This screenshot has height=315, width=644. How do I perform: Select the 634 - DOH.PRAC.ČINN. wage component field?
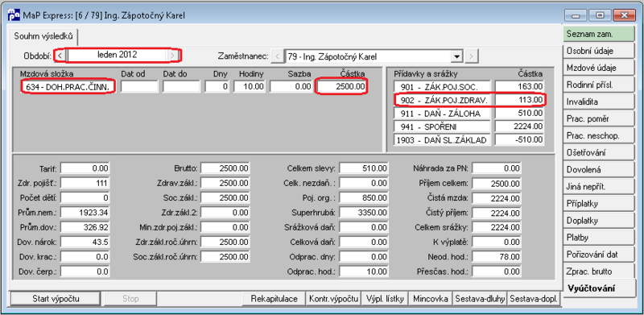68,87
